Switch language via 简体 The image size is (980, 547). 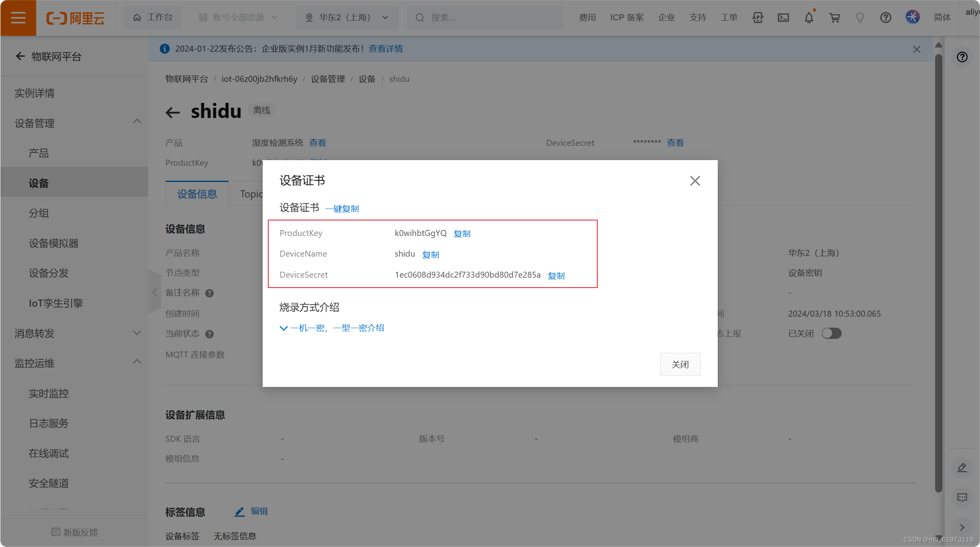942,17
